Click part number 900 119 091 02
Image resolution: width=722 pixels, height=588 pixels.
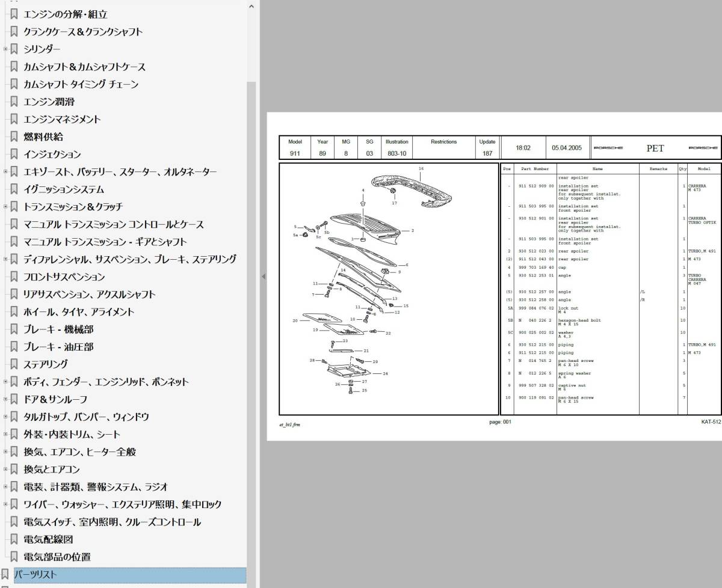click(x=535, y=397)
